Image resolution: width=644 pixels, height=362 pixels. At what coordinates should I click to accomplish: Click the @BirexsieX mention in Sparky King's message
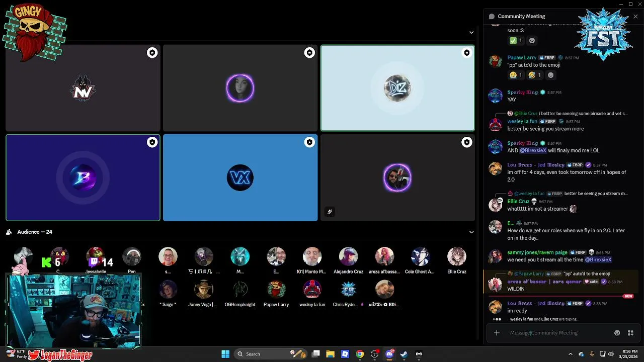point(533,150)
